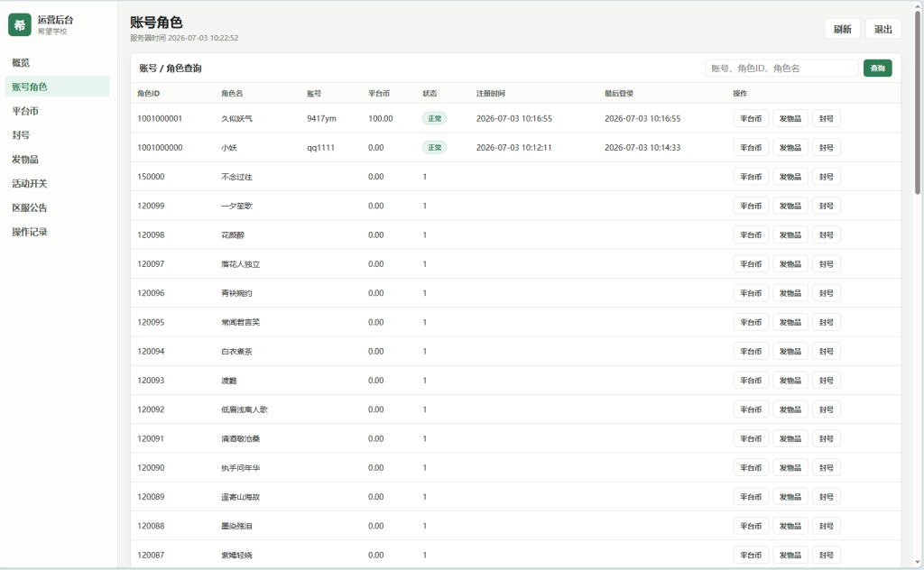Click role ID 120095 cell
The image size is (924, 570).
tap(151, 322)
